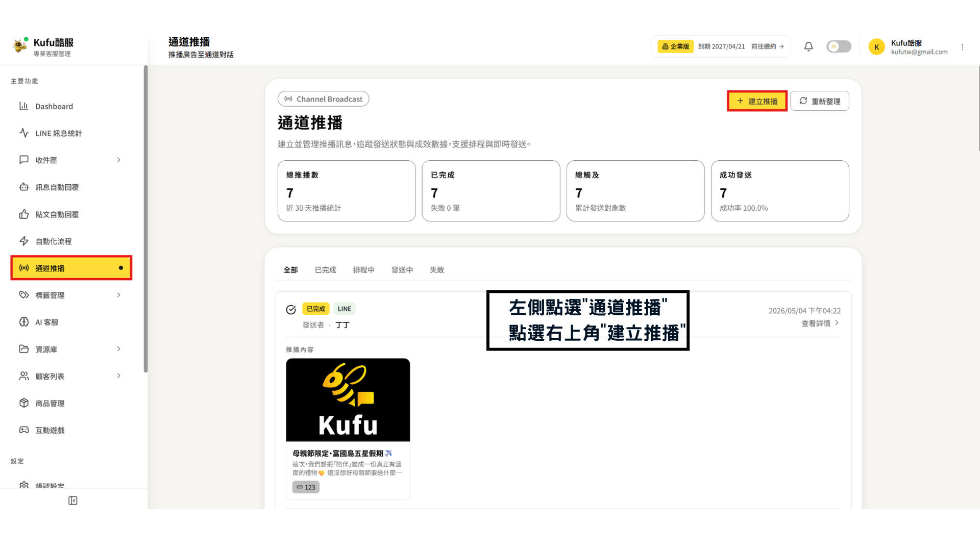
Task: Collapse the sidebar panel icon
Action: [x=73, y=500]
